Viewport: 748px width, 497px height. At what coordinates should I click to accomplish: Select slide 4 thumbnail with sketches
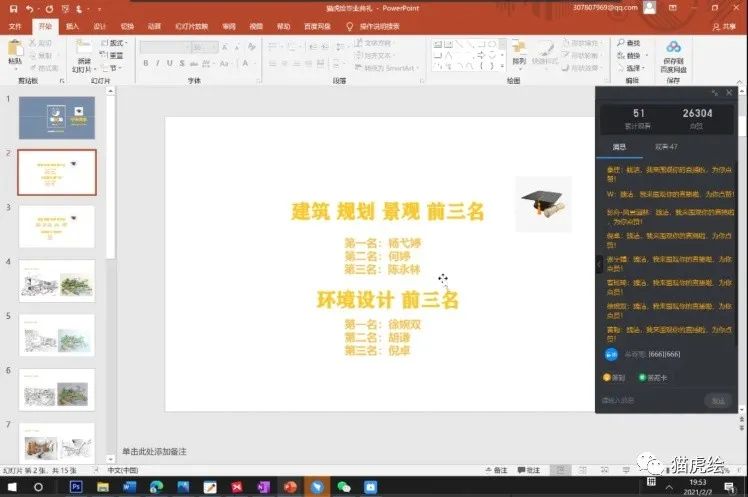point(57,281)
